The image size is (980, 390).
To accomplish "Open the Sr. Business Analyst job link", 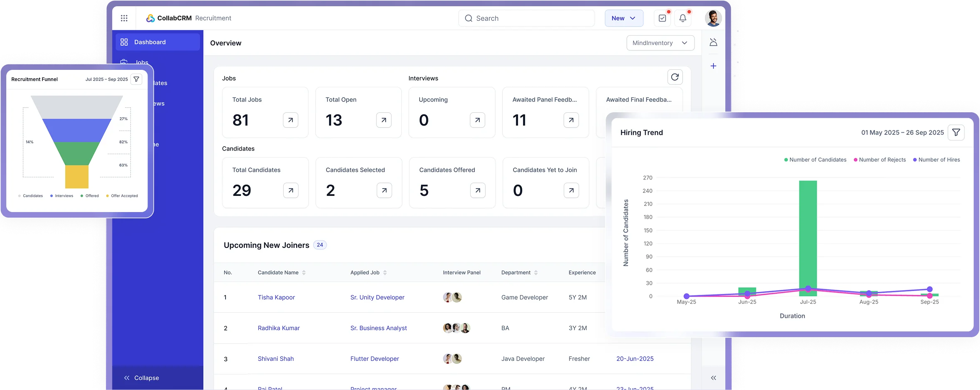I will (x=378, y=328).
